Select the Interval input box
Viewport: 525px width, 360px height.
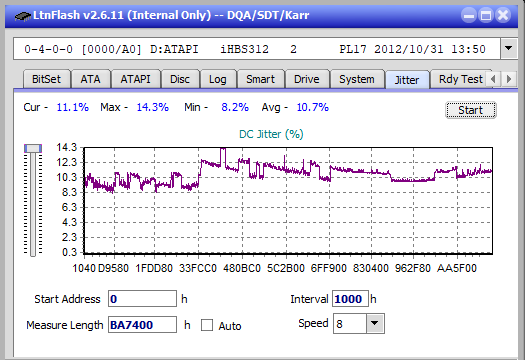click(350, 299)
